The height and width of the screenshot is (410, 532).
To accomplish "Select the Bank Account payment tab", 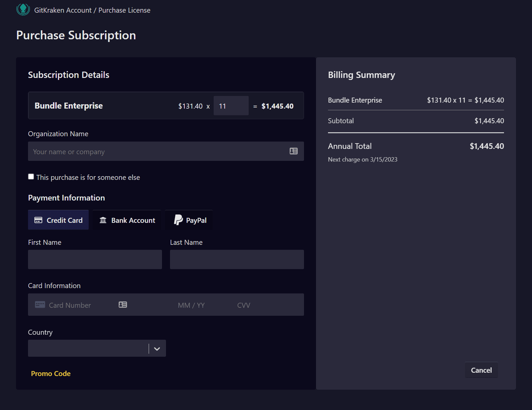I will pyautogui.click(x=127, y=220).
